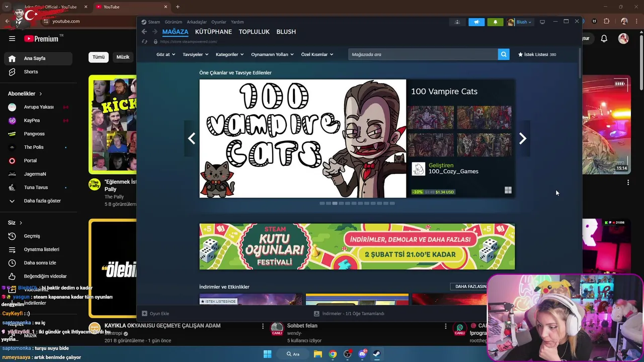Expand Oynamanın Yolları dropdown
The width and height of the screenshot is (644, 362).
pos(272,54)
